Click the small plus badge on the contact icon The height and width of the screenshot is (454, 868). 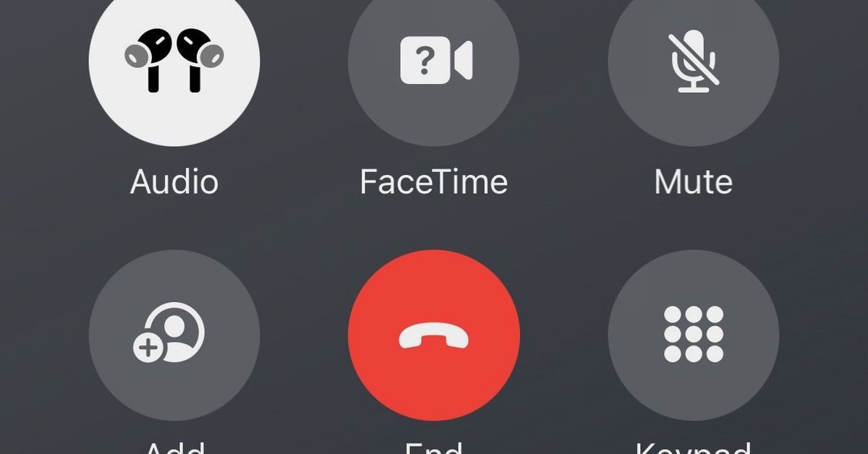[148, 348]
